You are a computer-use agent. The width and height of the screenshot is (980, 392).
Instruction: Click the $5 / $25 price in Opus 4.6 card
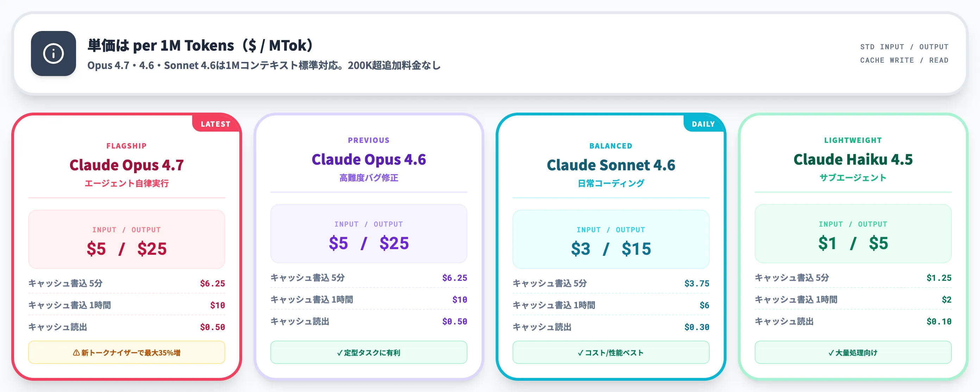[369, 243]
